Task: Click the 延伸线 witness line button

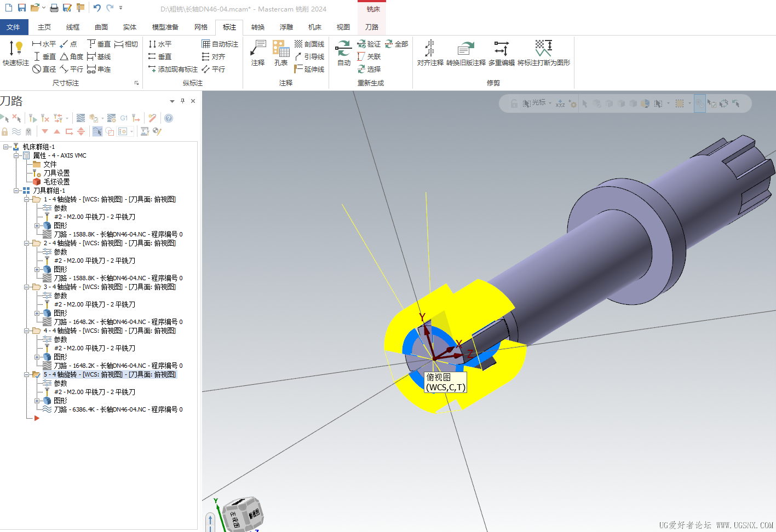Action: [x=309, y=69]
